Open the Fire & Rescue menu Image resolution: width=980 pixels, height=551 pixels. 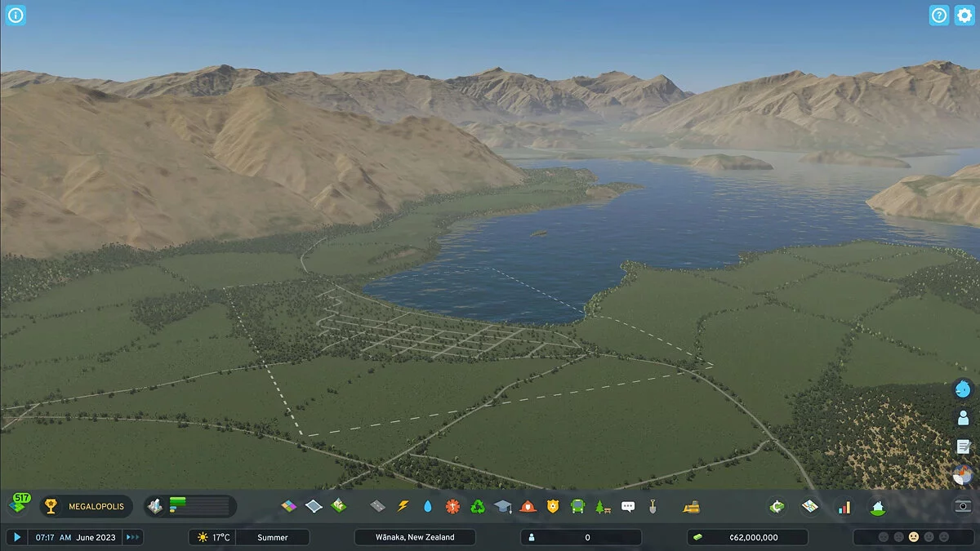click(x=528, y=506)
